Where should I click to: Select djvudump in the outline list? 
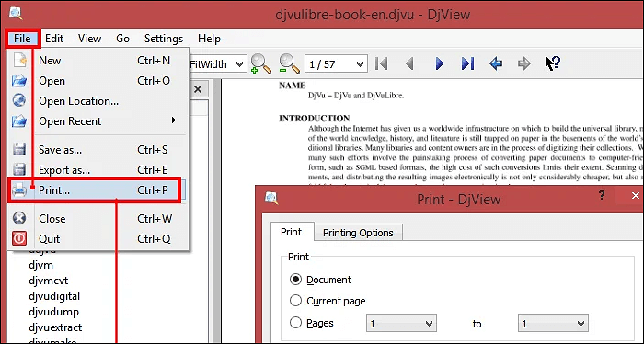tap(53, 312)
